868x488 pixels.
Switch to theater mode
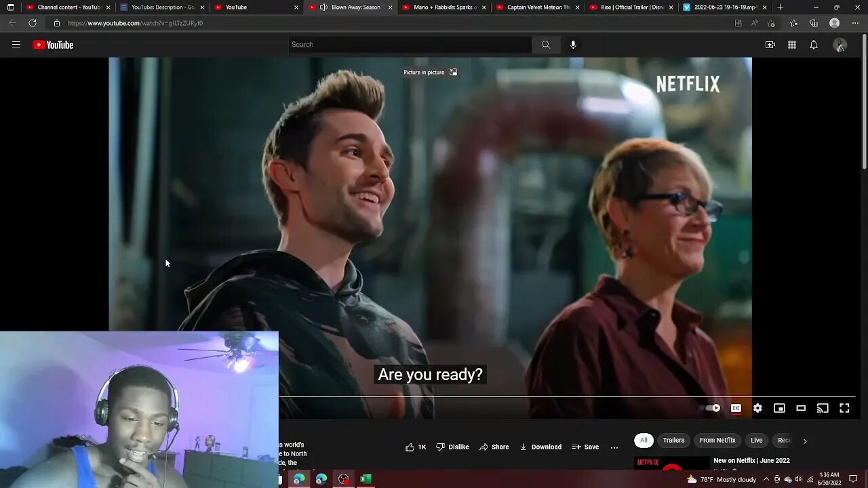tap(801, 408)
